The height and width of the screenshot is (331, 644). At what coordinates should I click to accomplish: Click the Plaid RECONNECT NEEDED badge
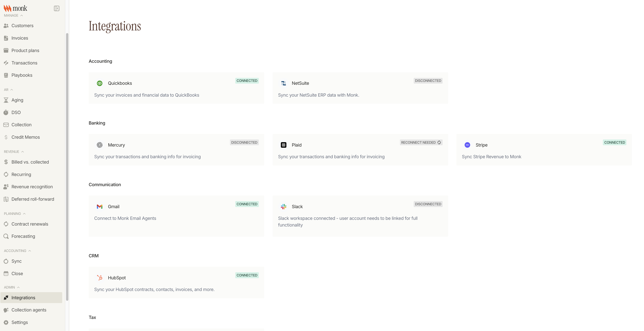(418, 142)
